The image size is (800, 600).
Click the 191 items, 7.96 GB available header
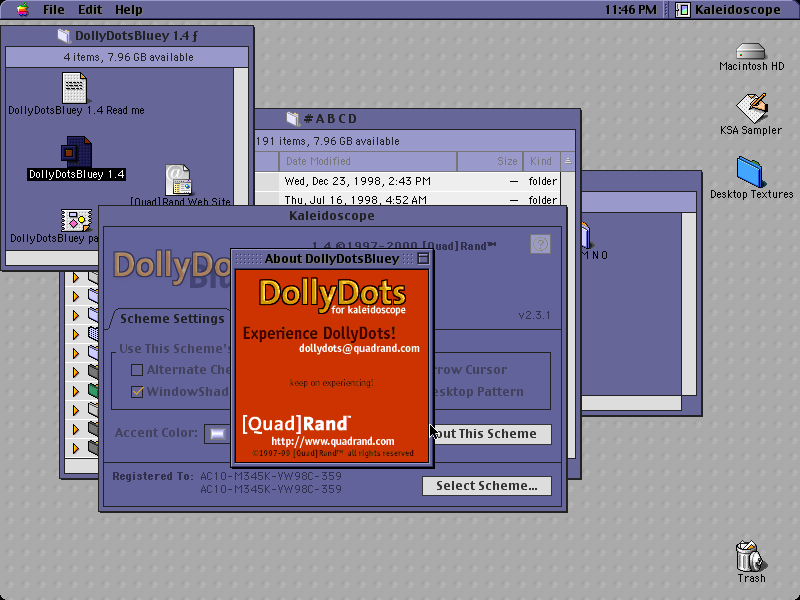[415, 141]
